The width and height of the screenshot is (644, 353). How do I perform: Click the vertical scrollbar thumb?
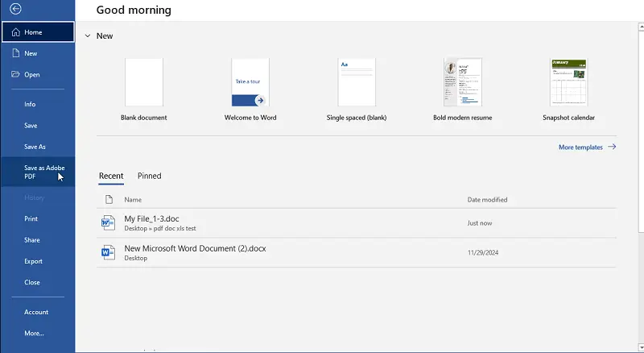click(x=641, y=131)
